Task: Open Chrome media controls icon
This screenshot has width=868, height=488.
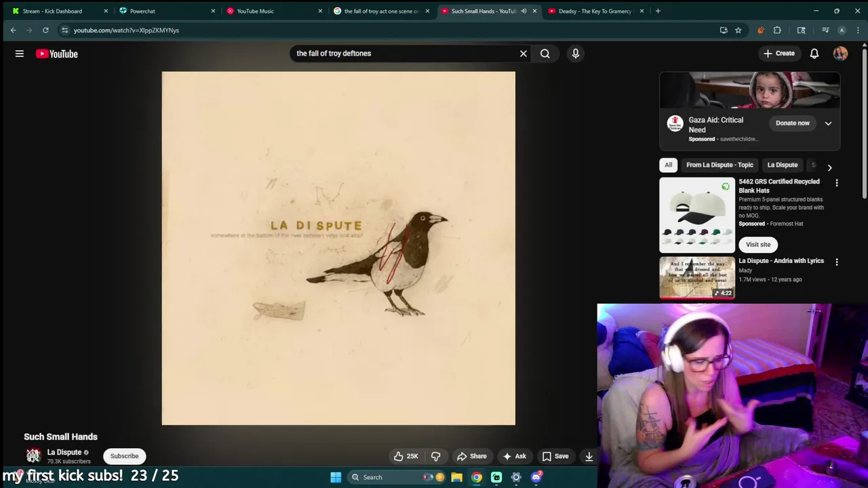Action: (825, 30)
